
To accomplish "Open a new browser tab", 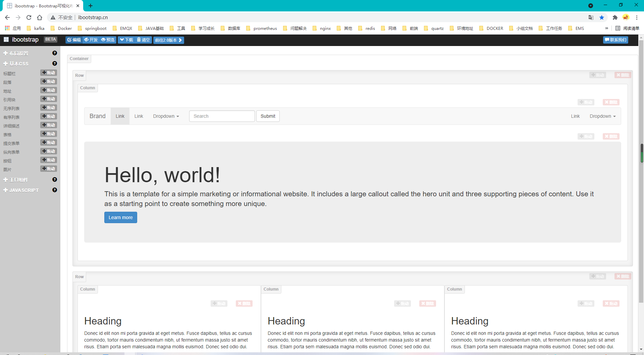I will click(91, 6).
